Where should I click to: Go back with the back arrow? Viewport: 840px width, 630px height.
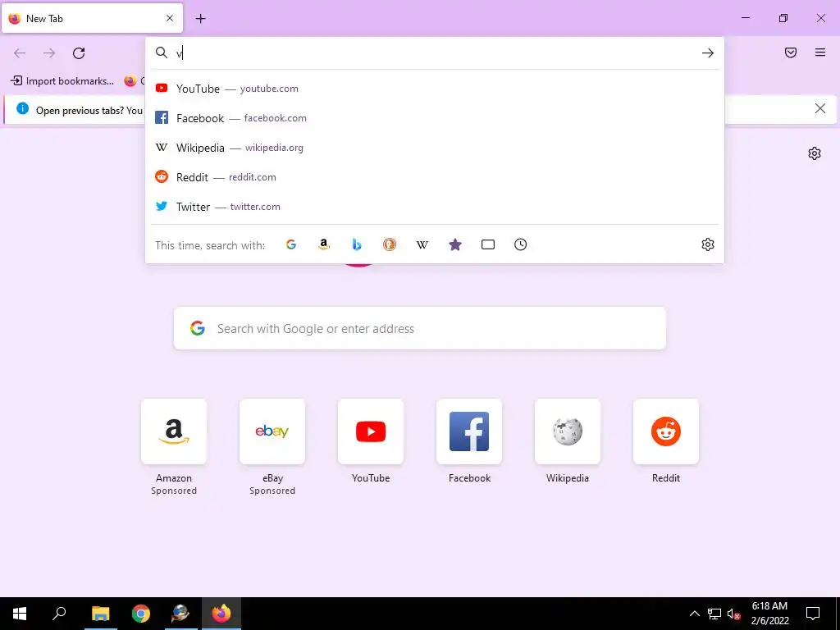click(x=20, y=53)
